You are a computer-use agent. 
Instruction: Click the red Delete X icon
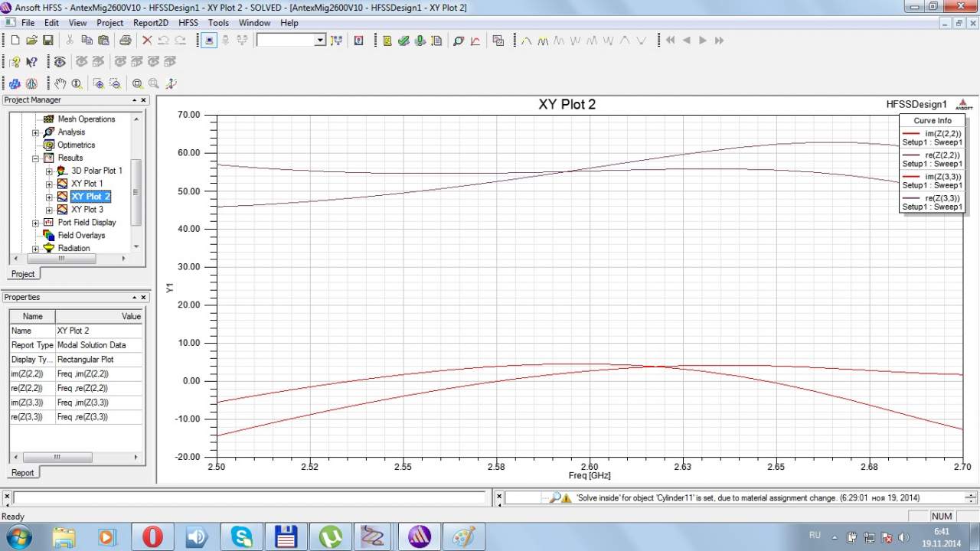tap(147, 41)
